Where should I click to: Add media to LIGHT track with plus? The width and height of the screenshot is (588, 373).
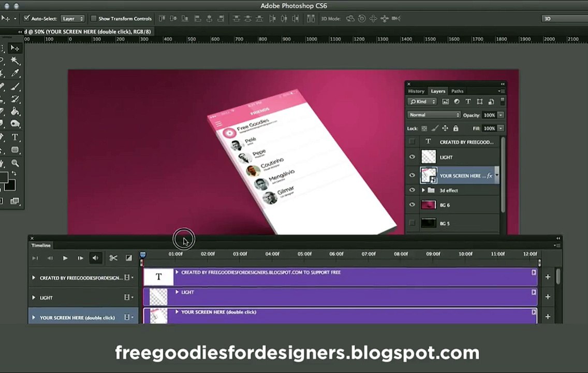point(548,296)
